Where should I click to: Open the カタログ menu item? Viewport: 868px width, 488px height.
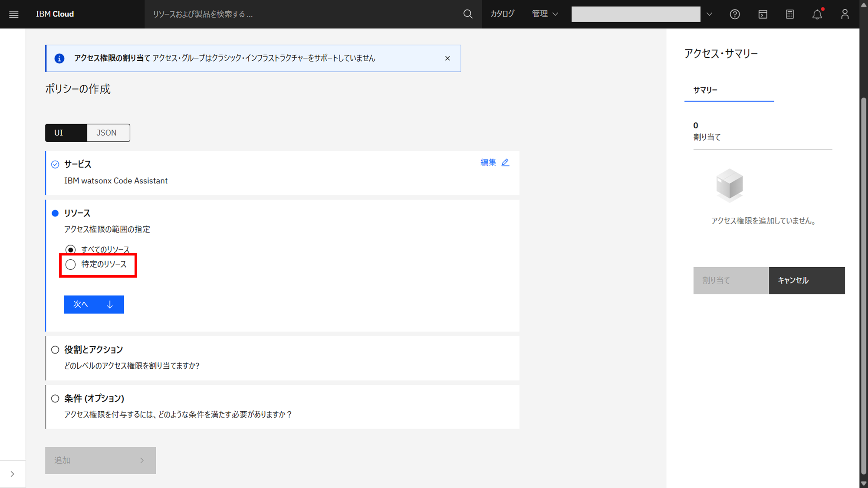(x=502, y=14)
